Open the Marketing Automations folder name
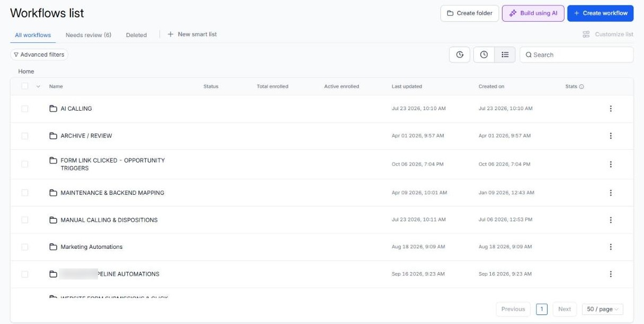 (x=92, y=247)
